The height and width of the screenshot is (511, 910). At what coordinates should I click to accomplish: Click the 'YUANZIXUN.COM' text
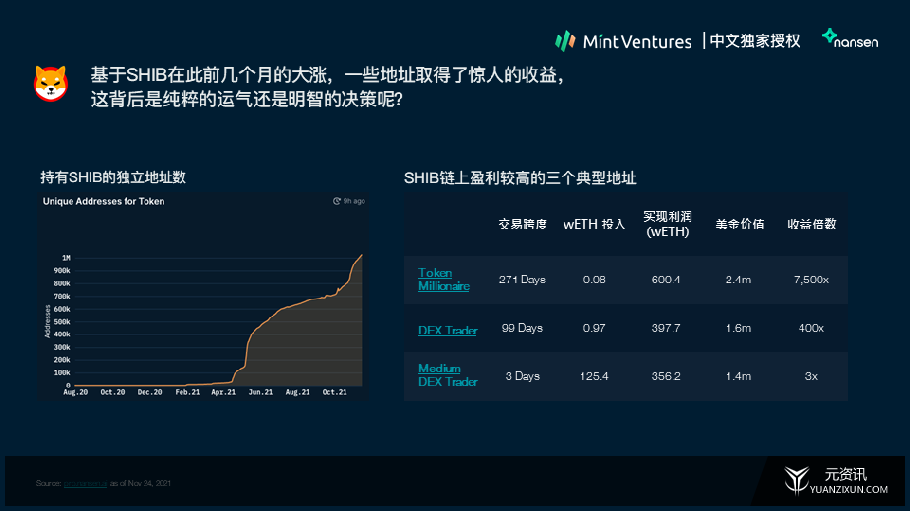pyautogui.click(x=848, y=490)
